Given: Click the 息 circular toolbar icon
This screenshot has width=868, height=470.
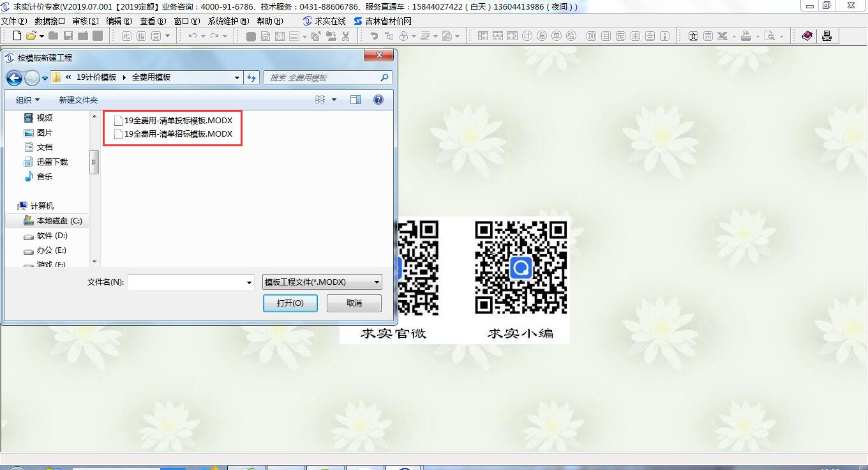Looking at the screenshot, I should coord(542,36).
